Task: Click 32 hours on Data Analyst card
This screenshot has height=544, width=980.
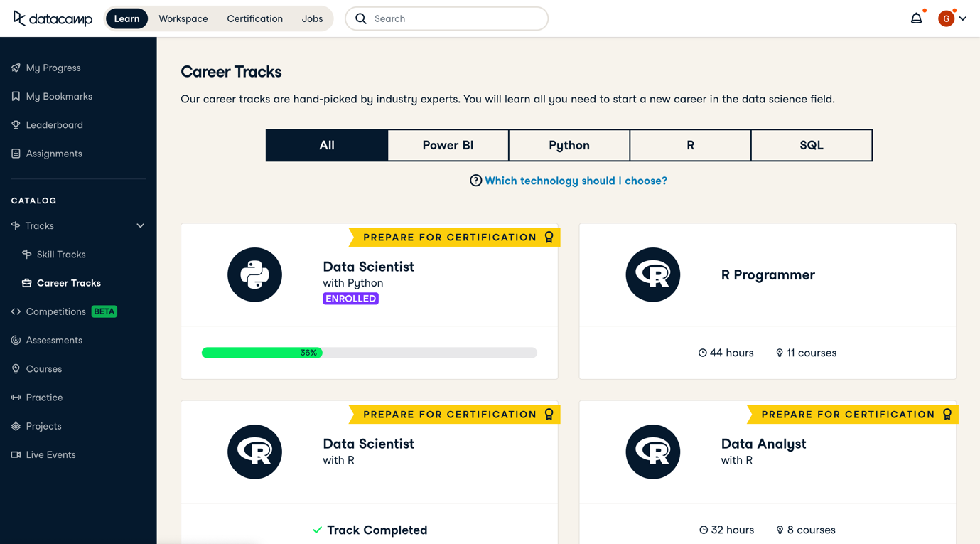Action: [726, 530]
